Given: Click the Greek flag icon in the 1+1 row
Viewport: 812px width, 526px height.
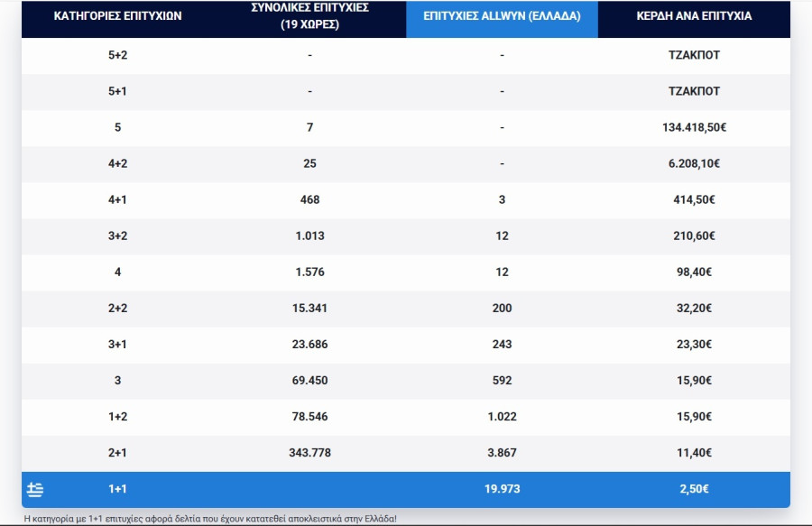Looking at the screenshot, I should (x=35, y=490).
